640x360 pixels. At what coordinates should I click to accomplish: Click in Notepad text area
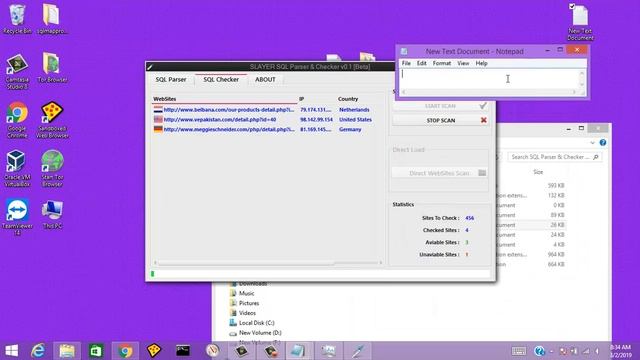[489, 79]
